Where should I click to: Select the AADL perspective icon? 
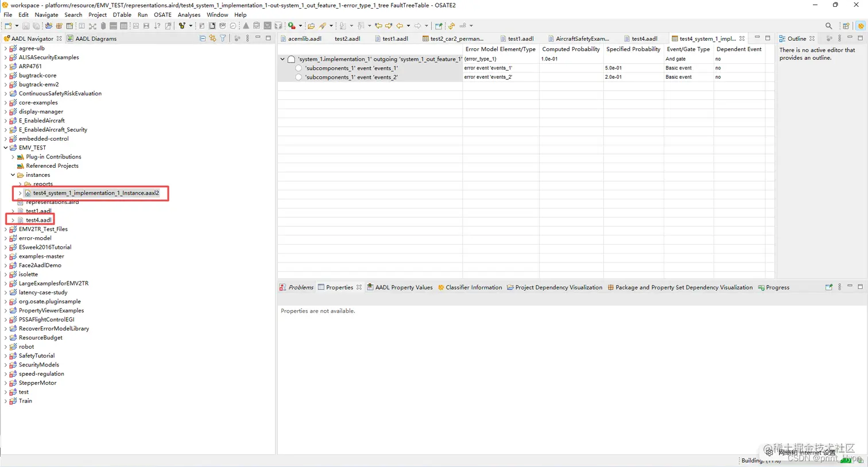point(861,26)
